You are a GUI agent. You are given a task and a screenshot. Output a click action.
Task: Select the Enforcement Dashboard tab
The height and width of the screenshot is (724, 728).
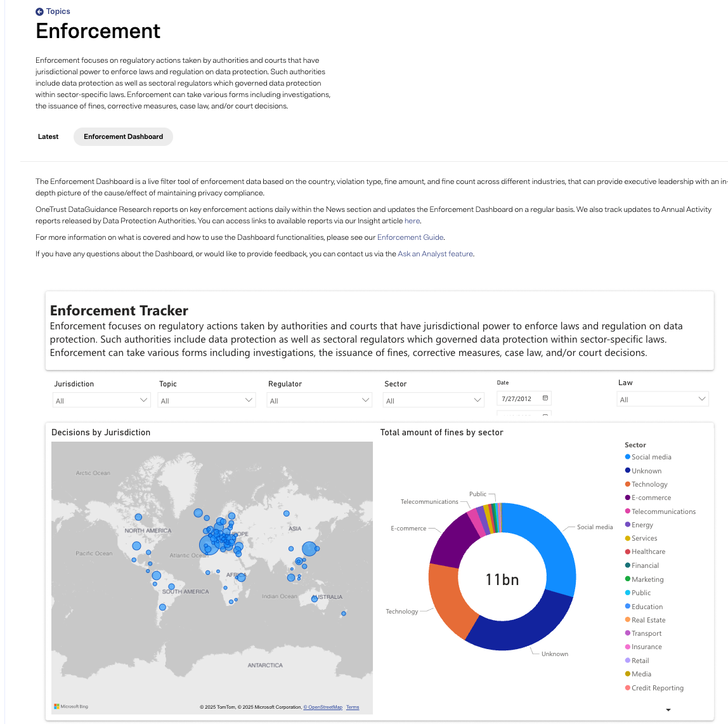pos(123,136)
